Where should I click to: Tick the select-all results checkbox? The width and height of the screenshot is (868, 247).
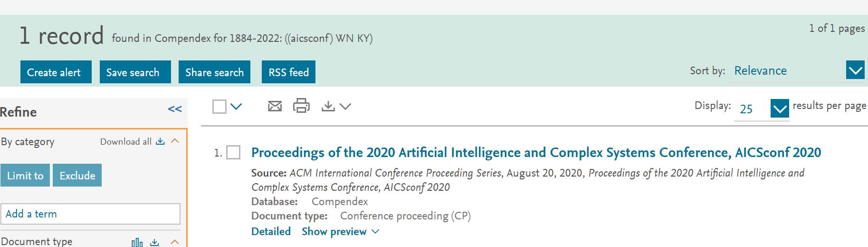219,107
